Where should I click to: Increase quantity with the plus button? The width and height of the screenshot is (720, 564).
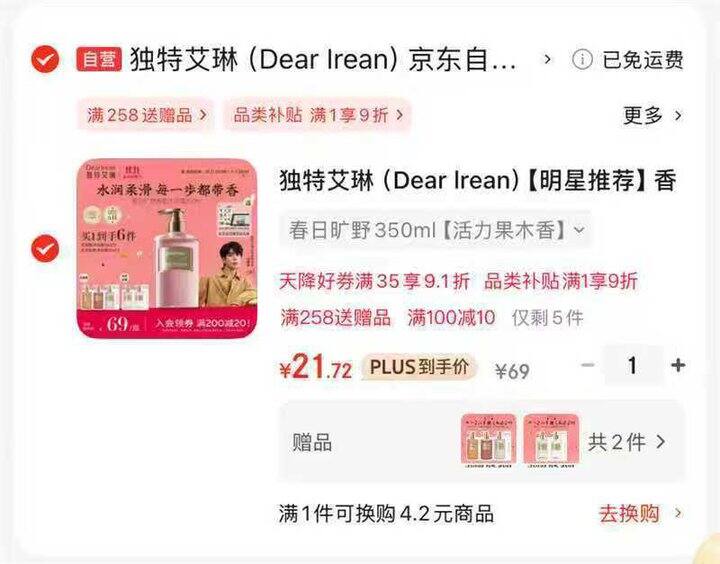678,366
